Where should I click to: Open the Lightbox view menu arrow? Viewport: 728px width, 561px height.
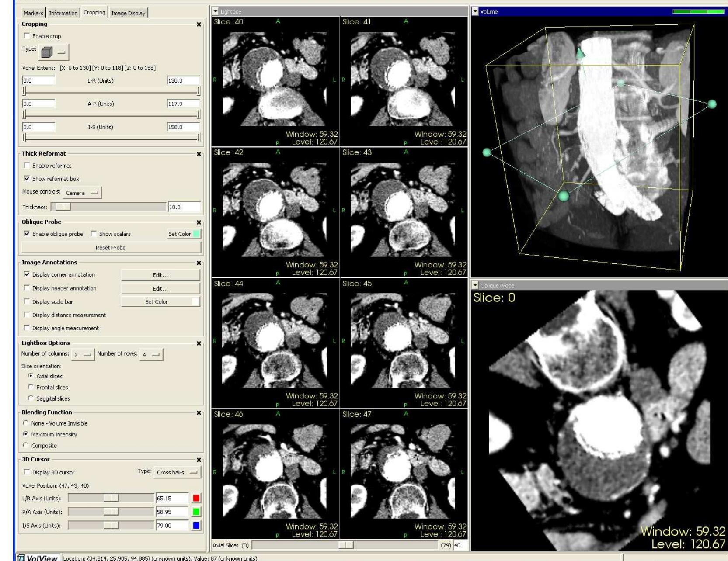pyautogui.click(x=216, y=12)
